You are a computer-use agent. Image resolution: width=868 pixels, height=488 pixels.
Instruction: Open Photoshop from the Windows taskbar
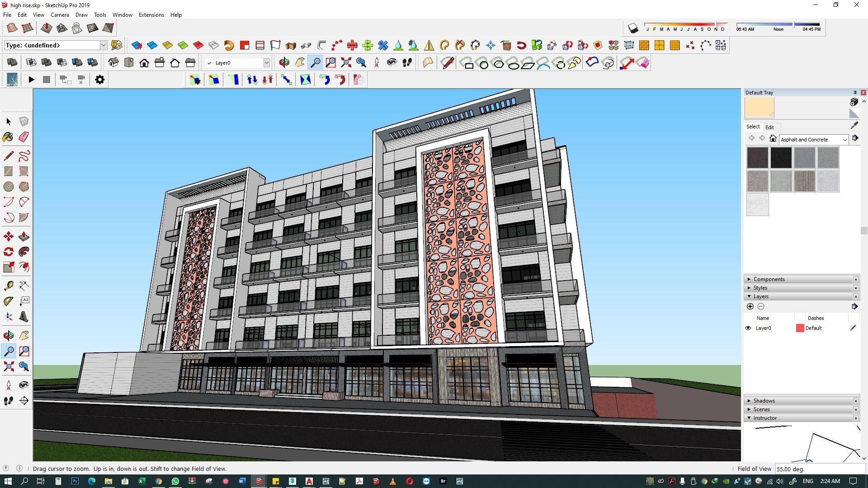click(75, 481)
